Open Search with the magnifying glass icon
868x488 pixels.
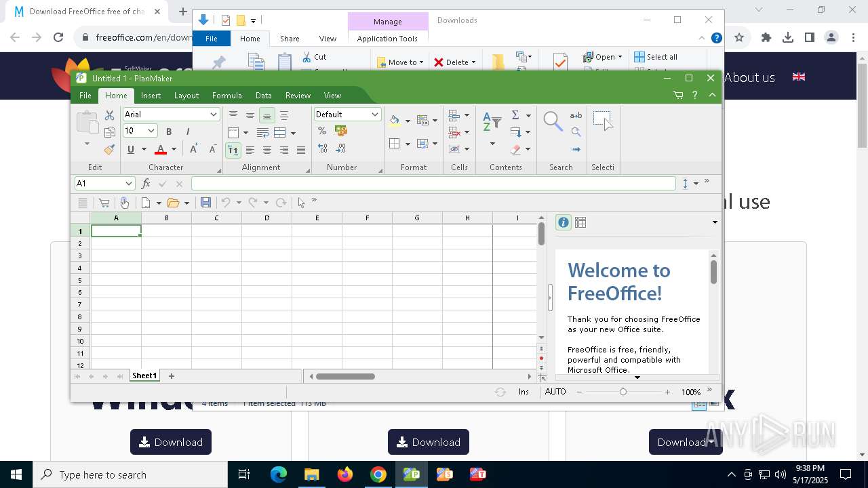coord(553,121)
